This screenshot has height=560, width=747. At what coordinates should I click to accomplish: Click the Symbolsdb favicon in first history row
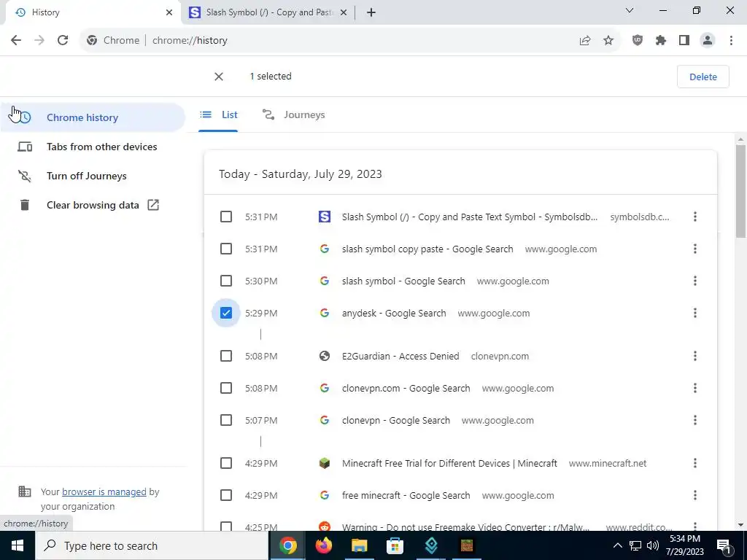click(x=325, y=217)
